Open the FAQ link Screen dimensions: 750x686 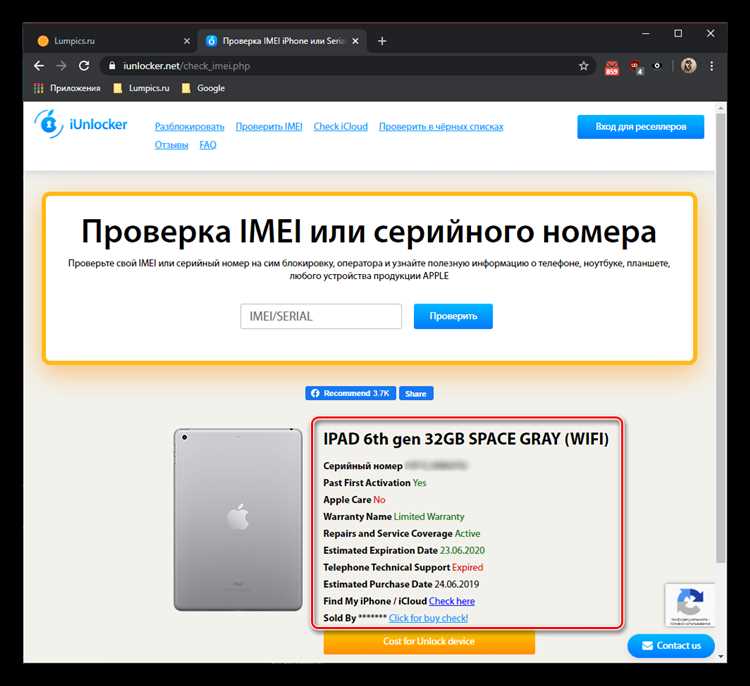(208, 145)
